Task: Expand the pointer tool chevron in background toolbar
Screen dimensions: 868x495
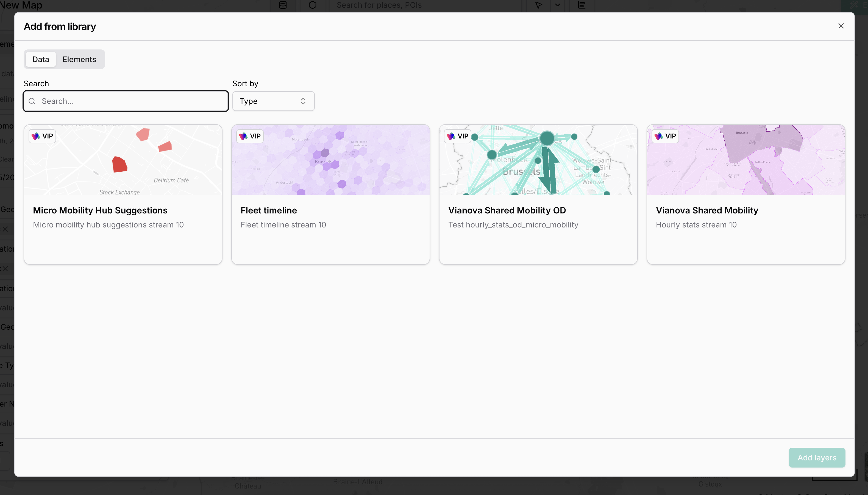Action: point(557,5)
